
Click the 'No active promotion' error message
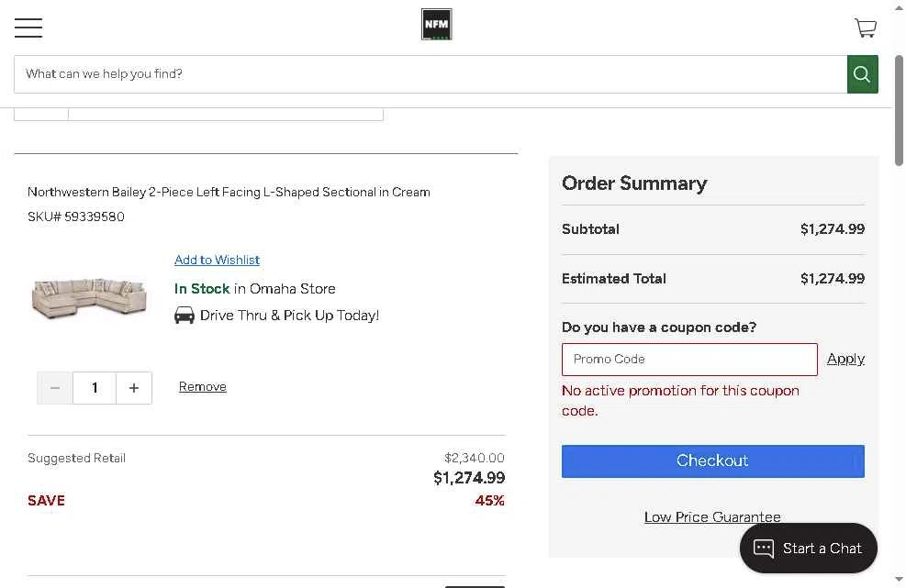680,400
